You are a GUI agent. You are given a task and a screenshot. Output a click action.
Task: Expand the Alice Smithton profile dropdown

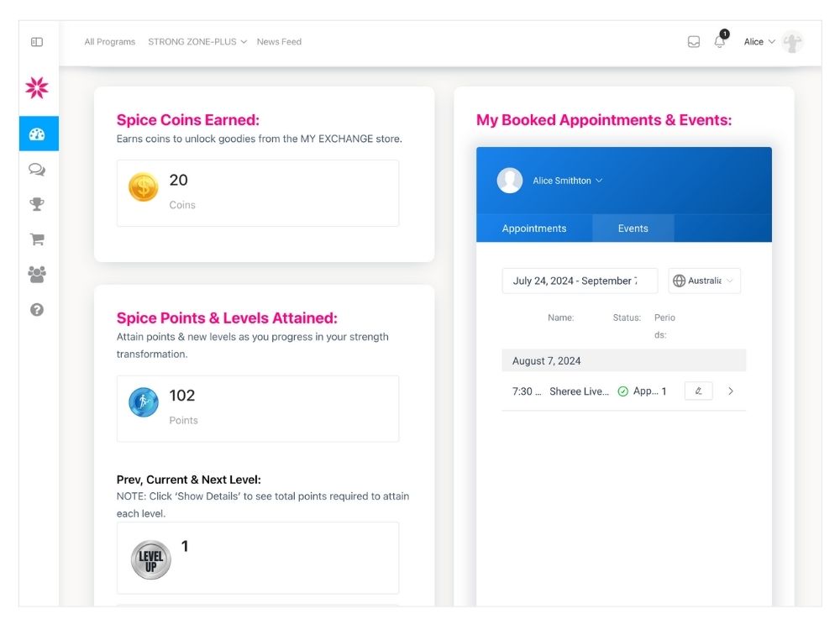click(567, 181)
